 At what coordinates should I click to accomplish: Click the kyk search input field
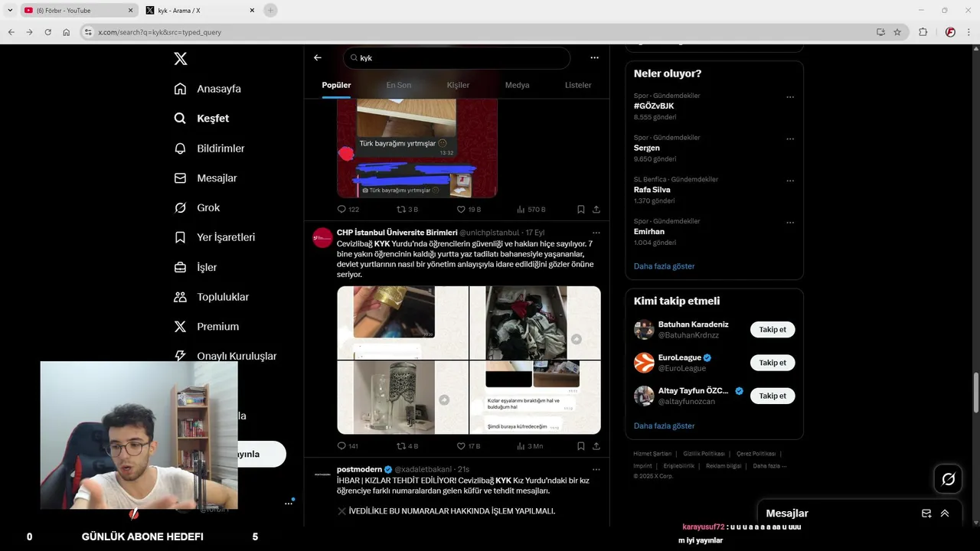point(456,58)
